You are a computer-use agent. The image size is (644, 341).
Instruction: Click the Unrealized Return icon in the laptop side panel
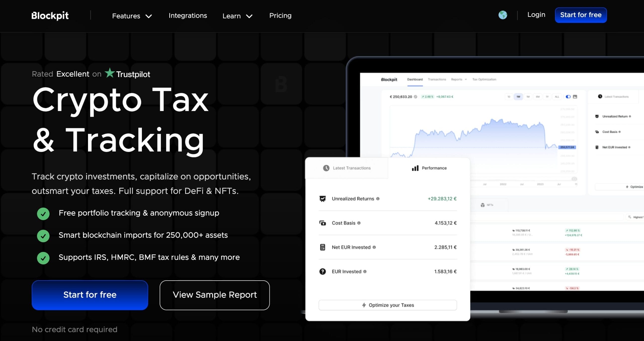click(597, 116)
